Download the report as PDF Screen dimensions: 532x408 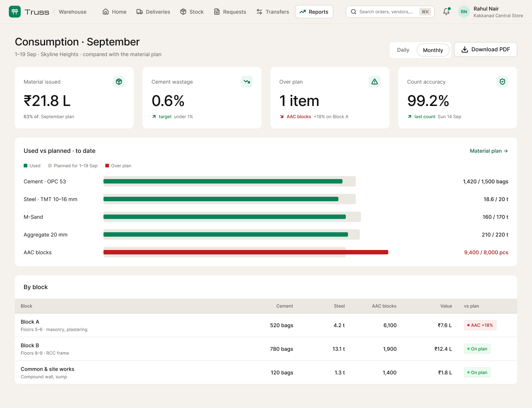485,49
